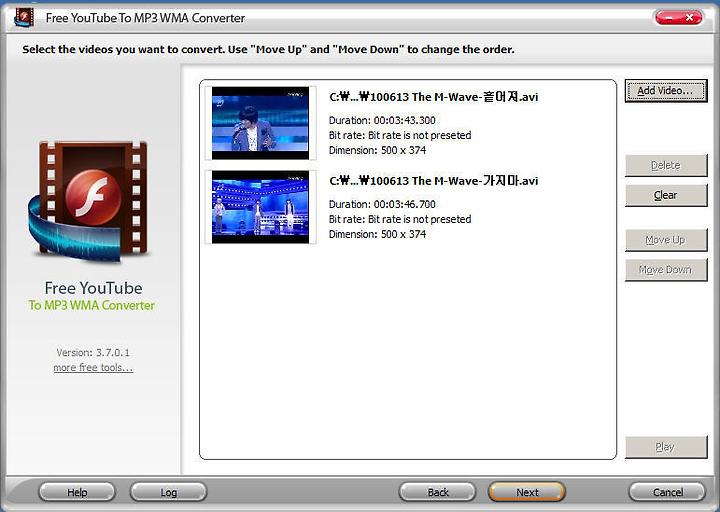Click the Delete button
This screenshot has width=720, height=512.
pos(665,165)
